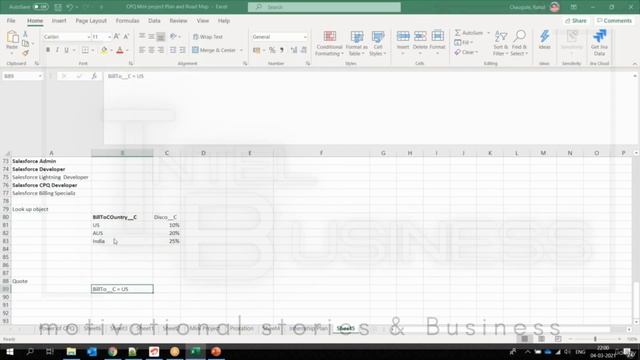Switch to the Review tab

click(178, 20)
